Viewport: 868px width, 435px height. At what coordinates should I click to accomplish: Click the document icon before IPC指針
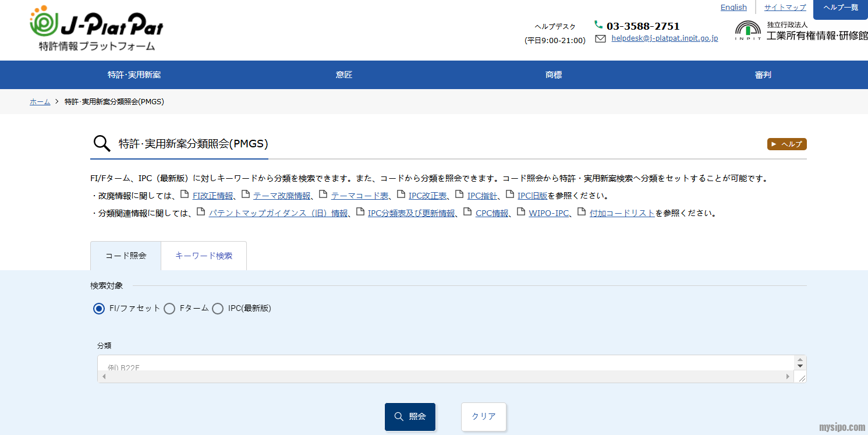[459, 194]
